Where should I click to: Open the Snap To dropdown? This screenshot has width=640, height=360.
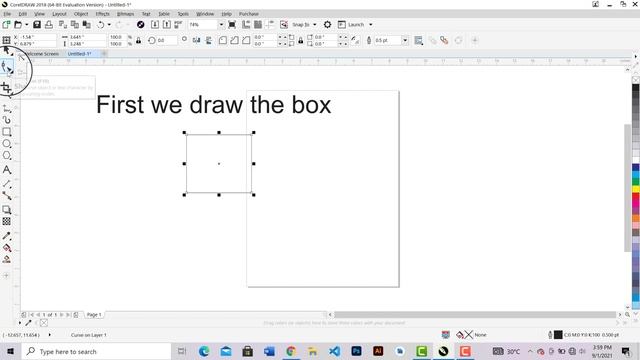[x=314, y=24]
